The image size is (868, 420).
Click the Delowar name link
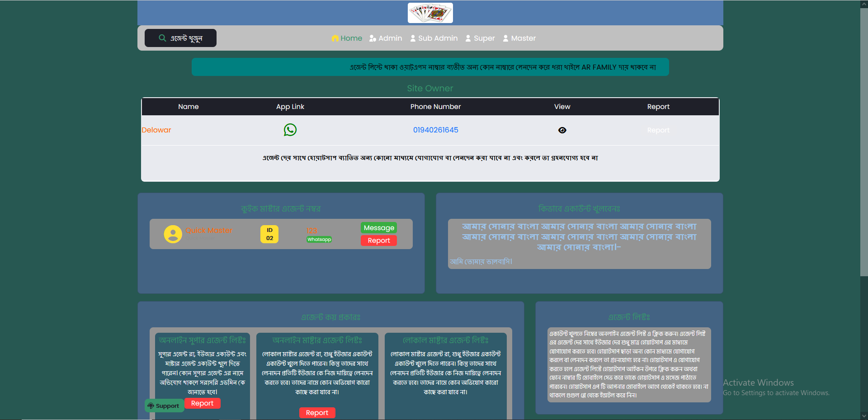(x=156, y=130)
